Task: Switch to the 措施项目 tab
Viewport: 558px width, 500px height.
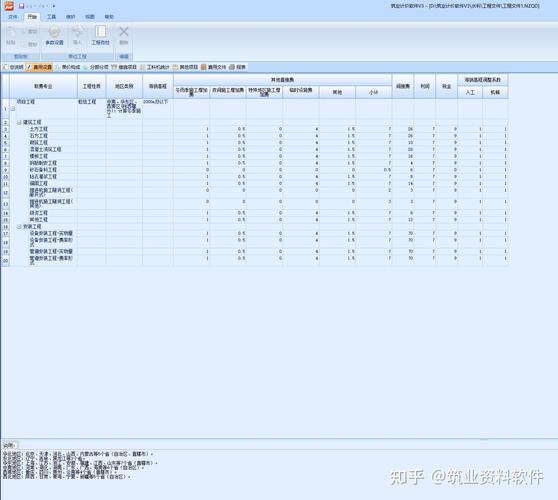Action: [124, 67]
